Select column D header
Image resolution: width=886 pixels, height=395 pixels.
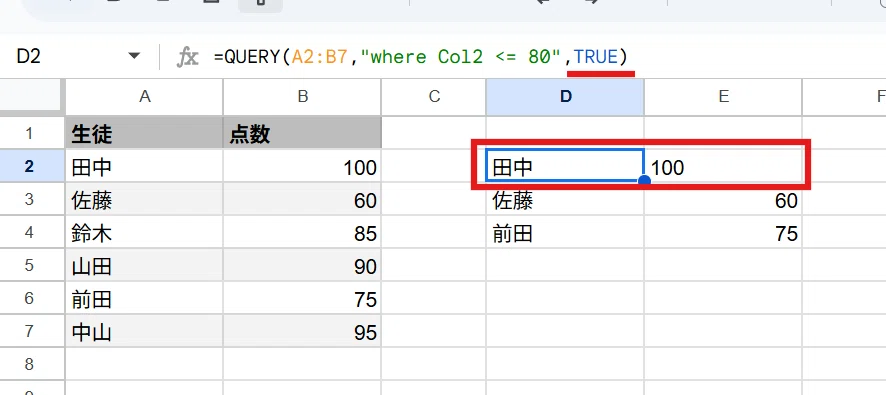[565, 97]
